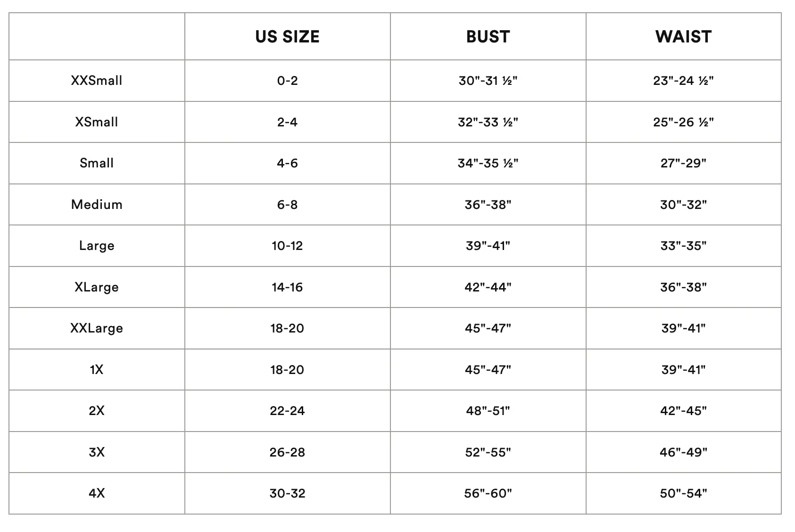The width and height of the screenshot is (795, 532).
Task: Click the 27"-29" waist cell
Action: pyautogui.click(x=683, y=163)
